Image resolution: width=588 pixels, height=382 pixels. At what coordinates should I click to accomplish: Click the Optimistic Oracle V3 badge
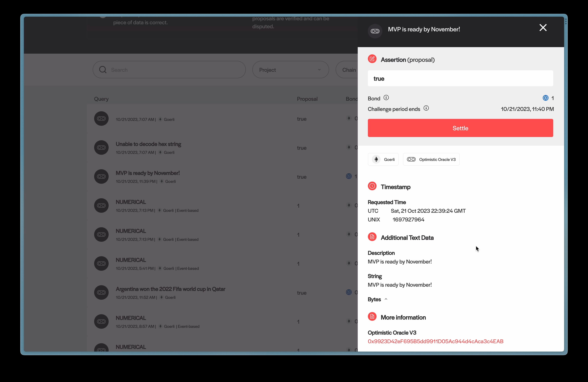click(431, 159)
